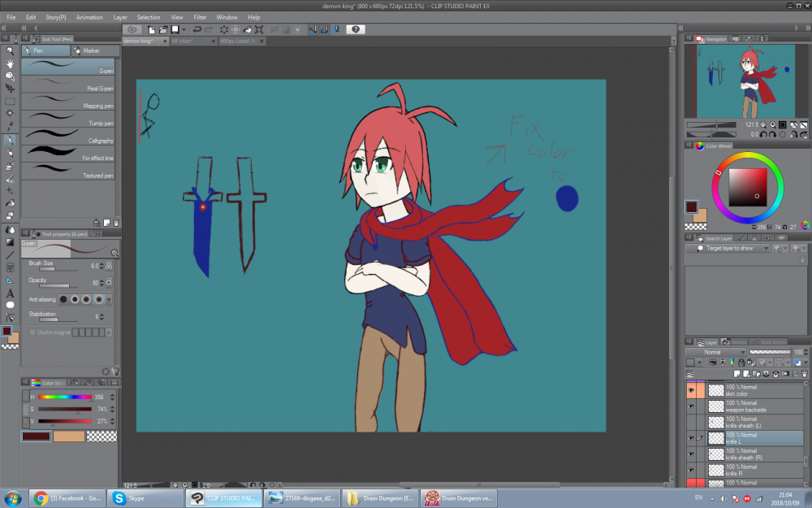This screenshot has height=508, width=812.
Task: Open the Animation menu
Action: 89,17
